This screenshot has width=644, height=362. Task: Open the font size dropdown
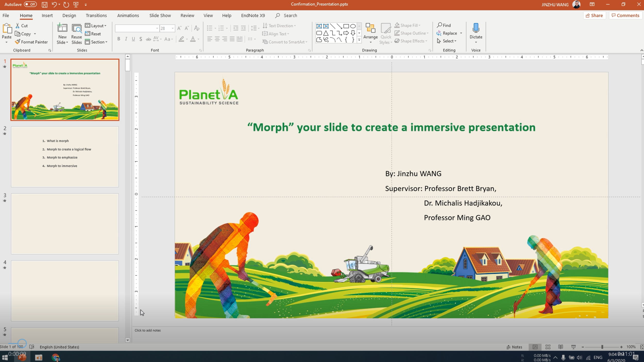tap(172, 28)
